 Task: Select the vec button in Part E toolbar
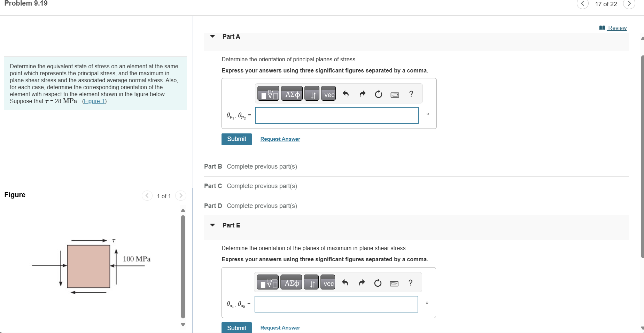(x=328, y=282)
